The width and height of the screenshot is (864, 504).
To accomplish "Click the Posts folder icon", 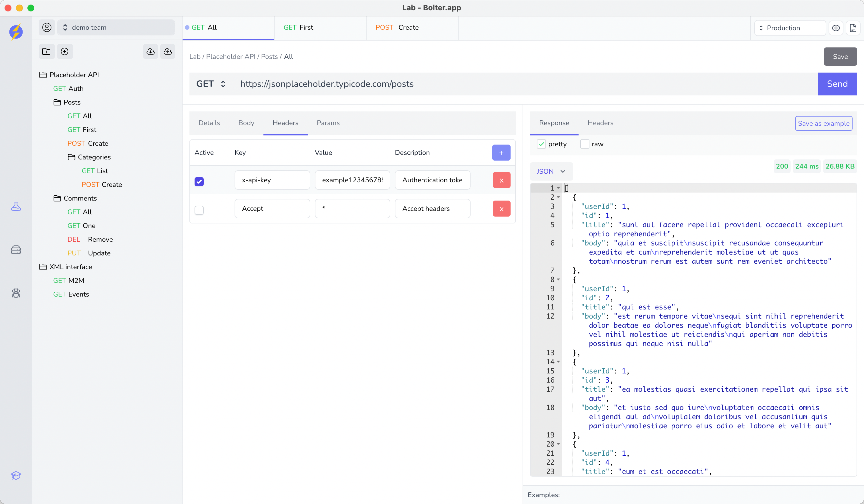I will (x=57, y=102).
